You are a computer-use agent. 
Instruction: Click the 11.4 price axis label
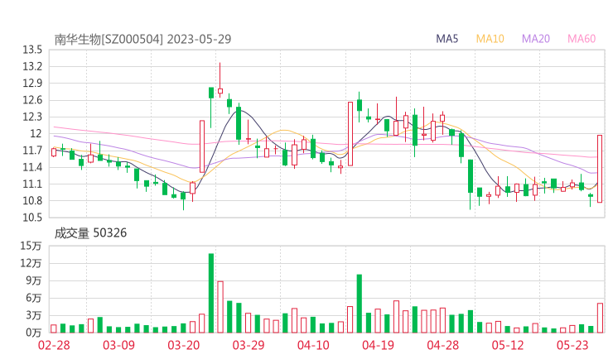coord(32,167)
